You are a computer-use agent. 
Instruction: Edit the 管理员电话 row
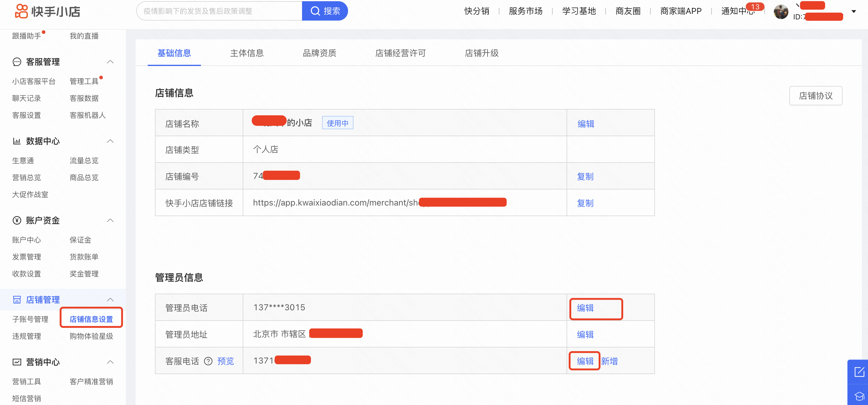pyautogui.click(x=585, y=308)
